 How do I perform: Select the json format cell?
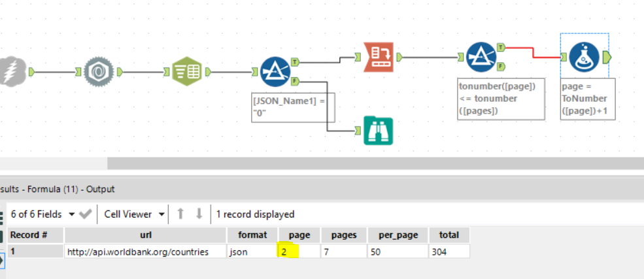tap(252, 252)
